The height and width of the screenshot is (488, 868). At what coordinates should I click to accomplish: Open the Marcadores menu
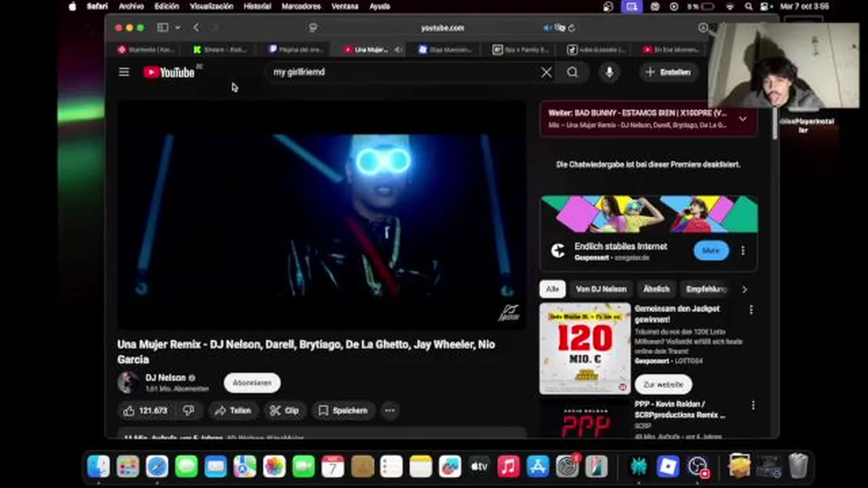coord(301,6)
